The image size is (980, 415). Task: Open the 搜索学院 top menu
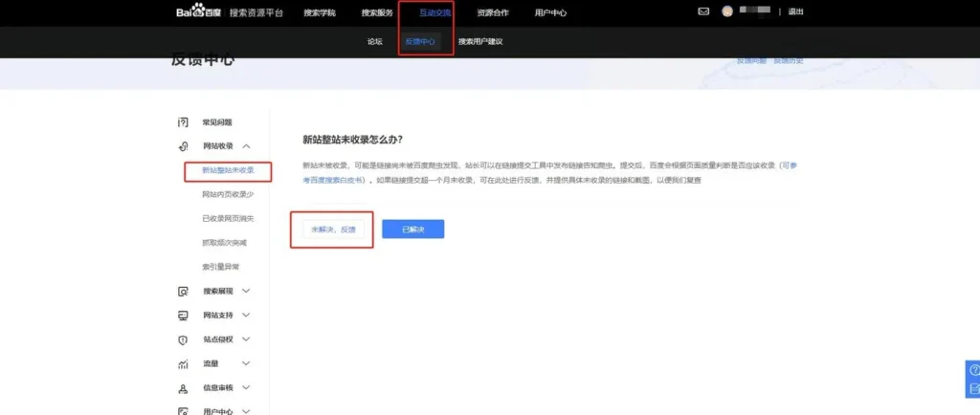tap(319, 12)
